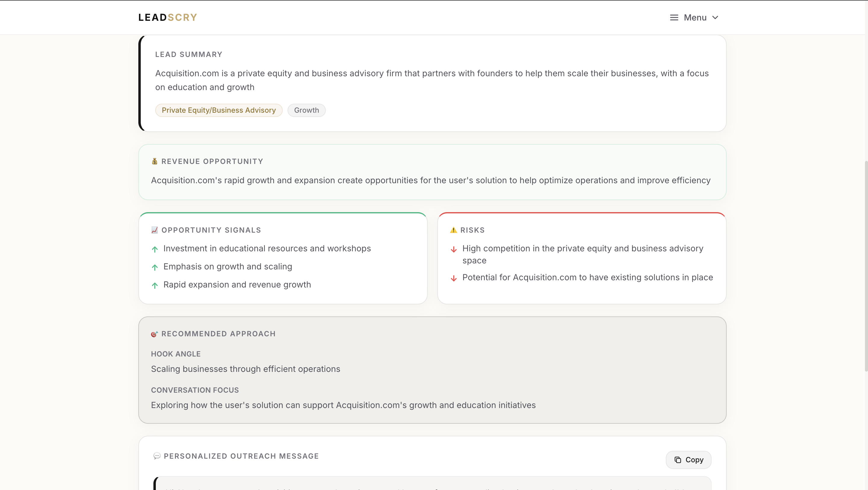This screenshot has width=868, height=490.
Task: Click the speech bubble outreach message icon
Action: click(157, 456)
